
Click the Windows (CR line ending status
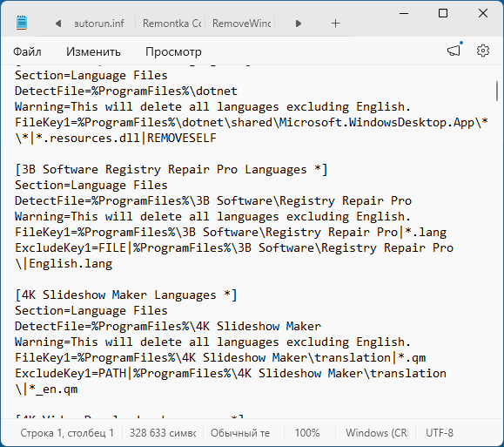(377, 433)
